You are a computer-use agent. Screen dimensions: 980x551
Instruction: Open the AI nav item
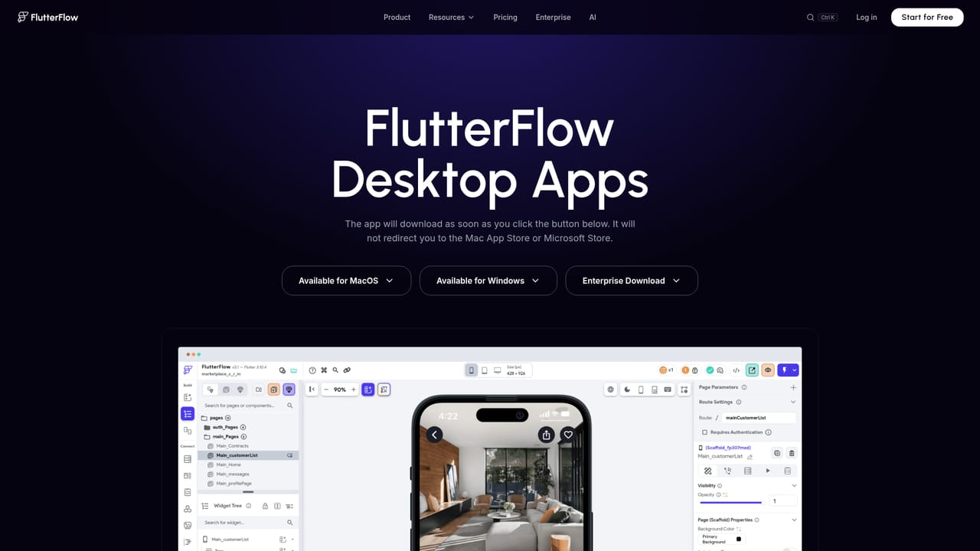tap(593, 17)
